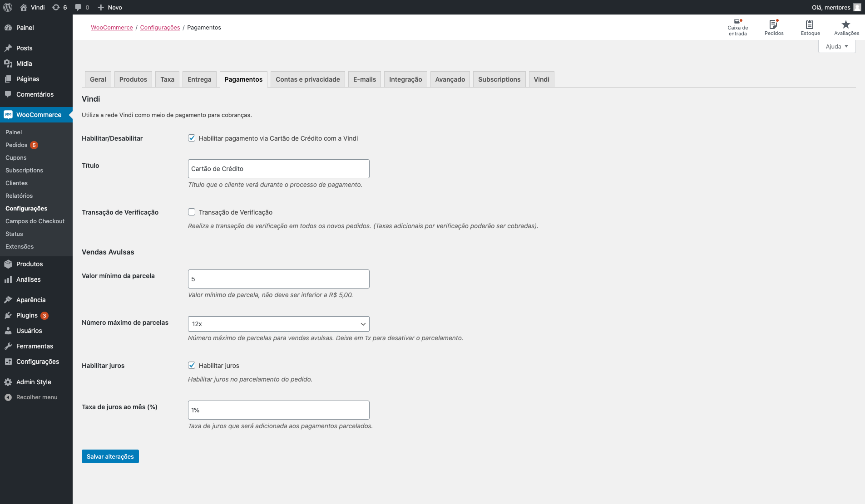Viewport: 865px width, 504px height.
Task: Open Relatórios in WooCommerce submenu
Action: (19, 196)
